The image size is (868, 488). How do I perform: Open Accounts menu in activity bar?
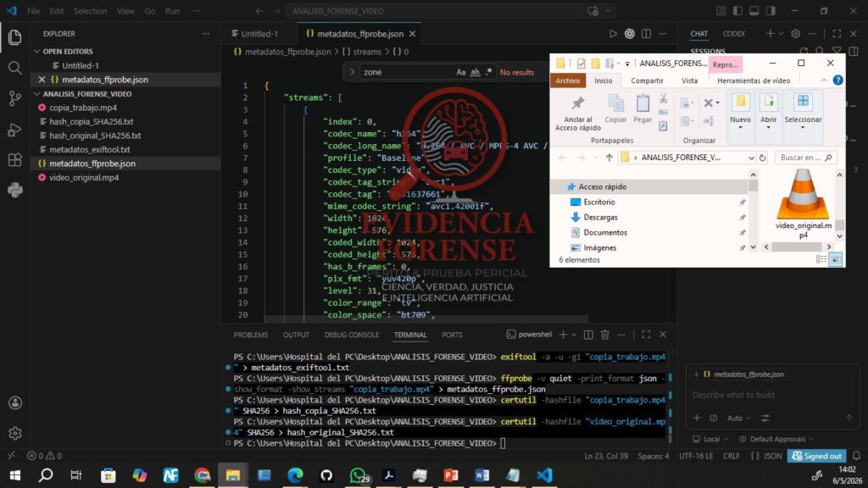click(x=15, y=402)
